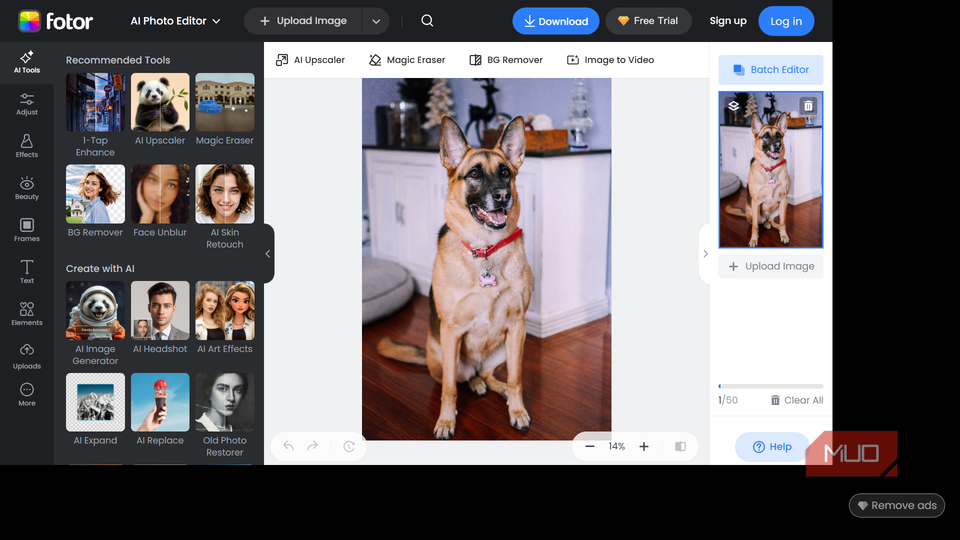Choose the Old Photo Restorer thumbnail

point(225,402)
